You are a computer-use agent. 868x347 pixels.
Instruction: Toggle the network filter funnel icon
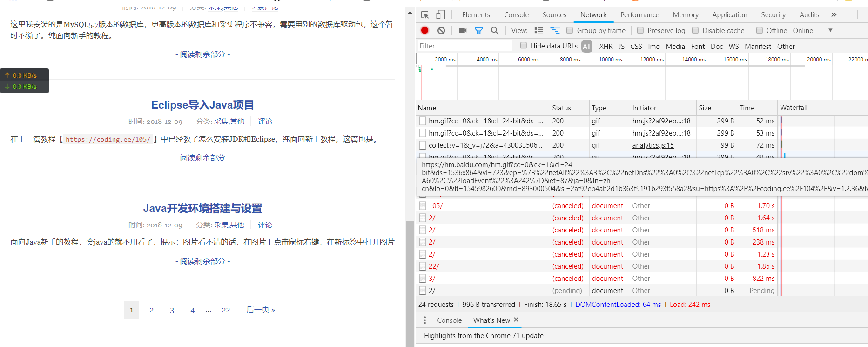tap(478, 31)
